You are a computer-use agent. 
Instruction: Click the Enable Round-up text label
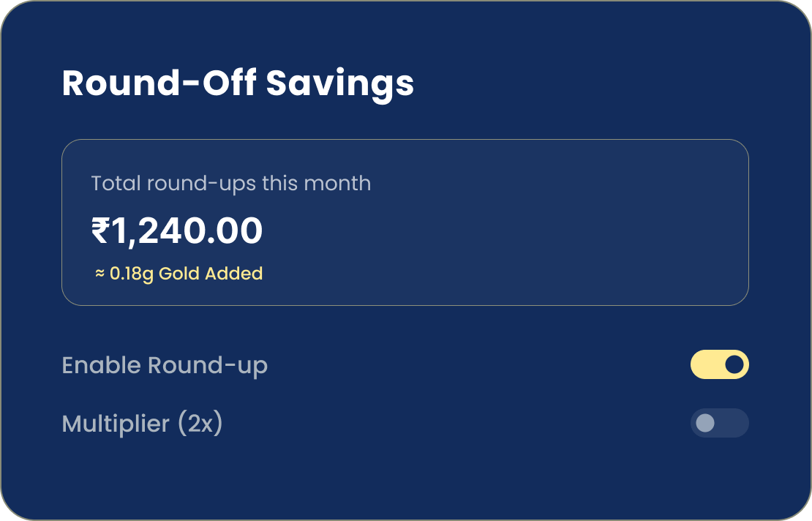coord(165,364)
